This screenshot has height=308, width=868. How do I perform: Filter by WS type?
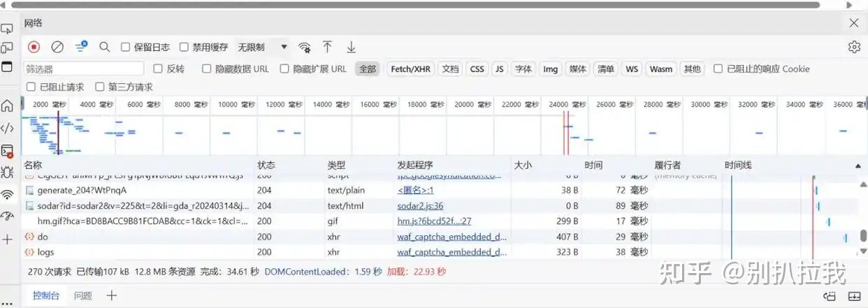tap(632, 68)
